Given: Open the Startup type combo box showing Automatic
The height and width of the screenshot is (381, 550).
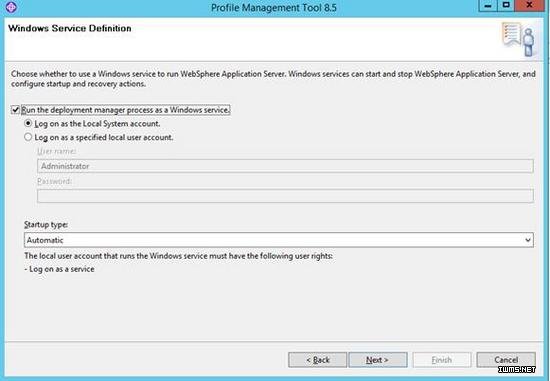Looking at the screenshot, I should pyautogui.click(x=279, y=240).
